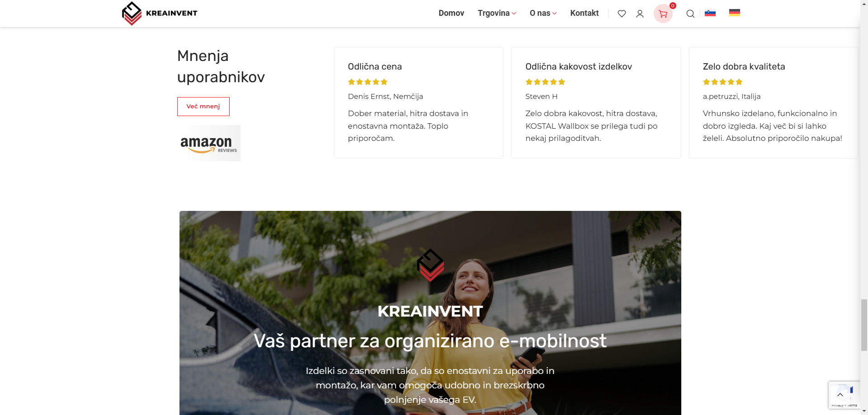Open the shopping cart icon
This screenshot has width=868, height=415.
pos(663,14)
